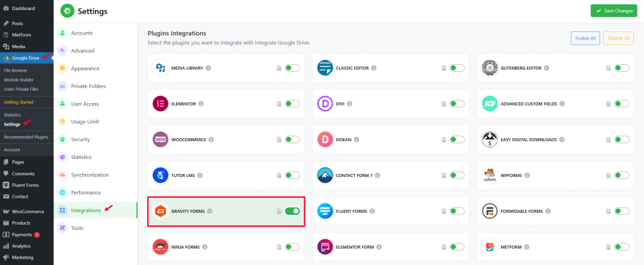Toggle Tutor LMS integration switch

292,175
